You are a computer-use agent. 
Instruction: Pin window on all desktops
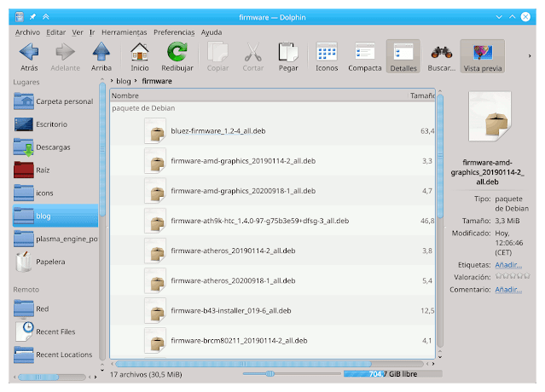point(32,17)
